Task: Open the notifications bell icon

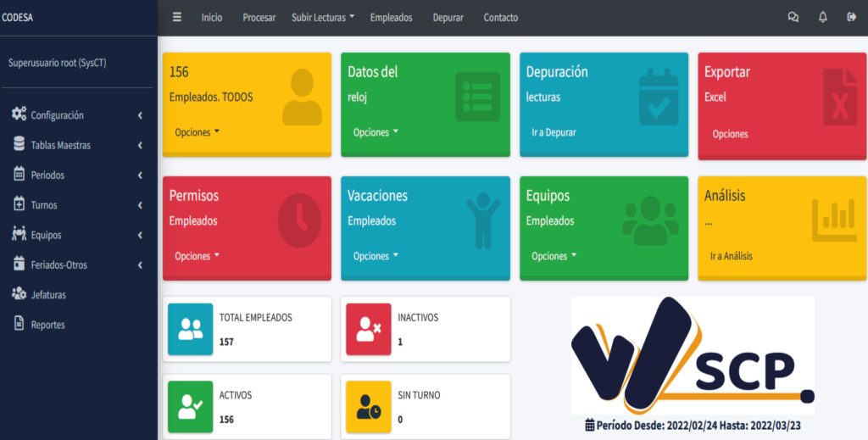Action: coord(822,17)
